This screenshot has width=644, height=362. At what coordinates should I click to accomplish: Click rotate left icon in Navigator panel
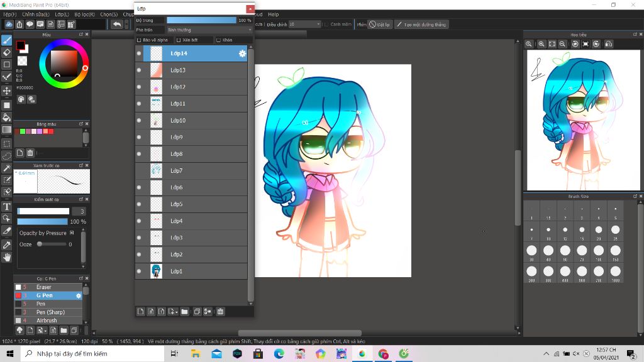coord(575,44)
